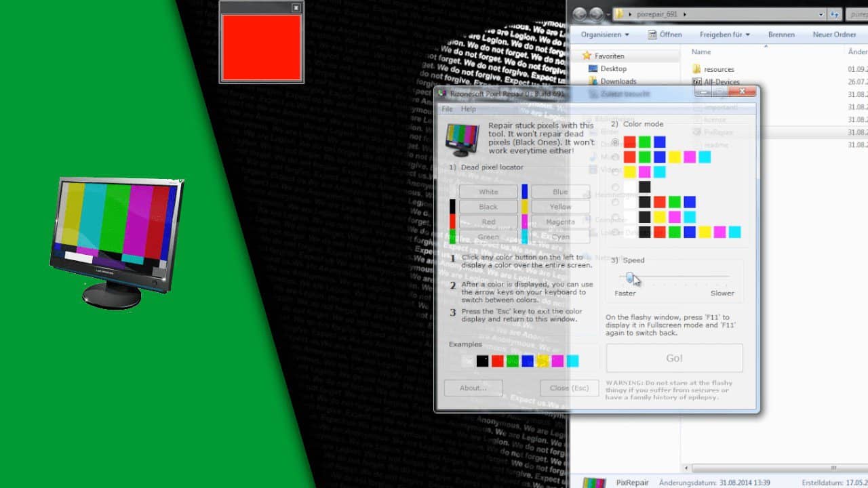Click the Desktop icon in Explorer sidebar

point(593,68)
